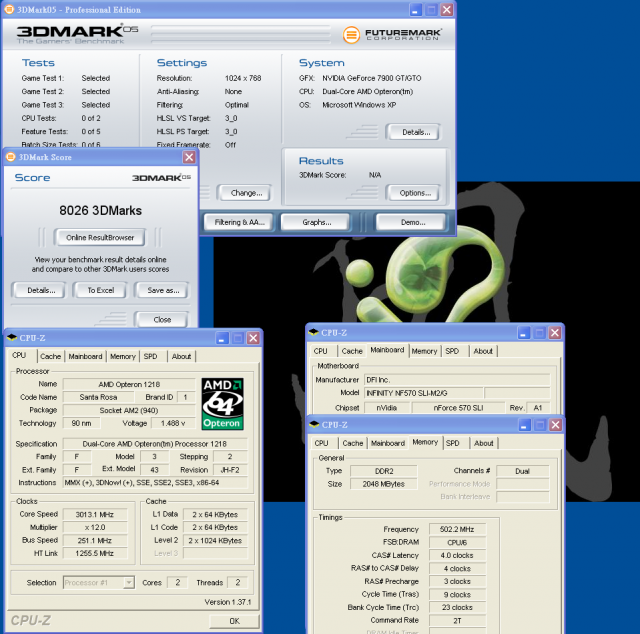Click CPU-Z icon in Mainboard window title bar
This screenshot has height=634, width=640.
[x=313, y=332]
